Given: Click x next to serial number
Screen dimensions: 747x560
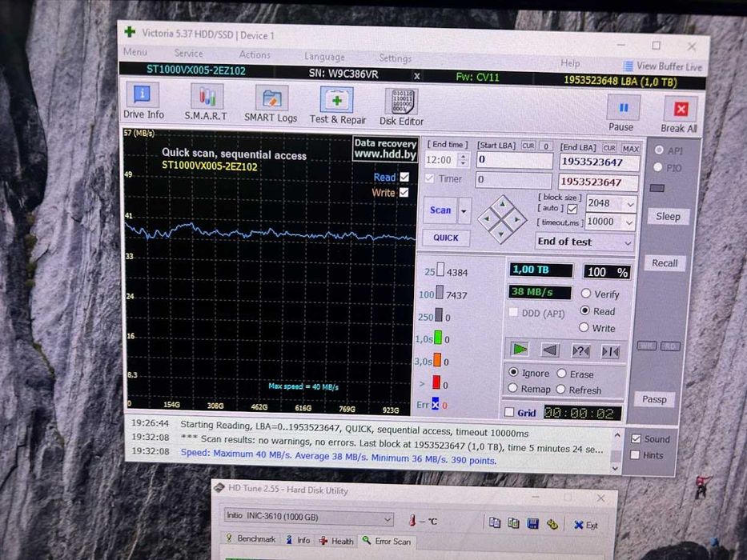Looking at the screenshot, I should tap(417, 76).
